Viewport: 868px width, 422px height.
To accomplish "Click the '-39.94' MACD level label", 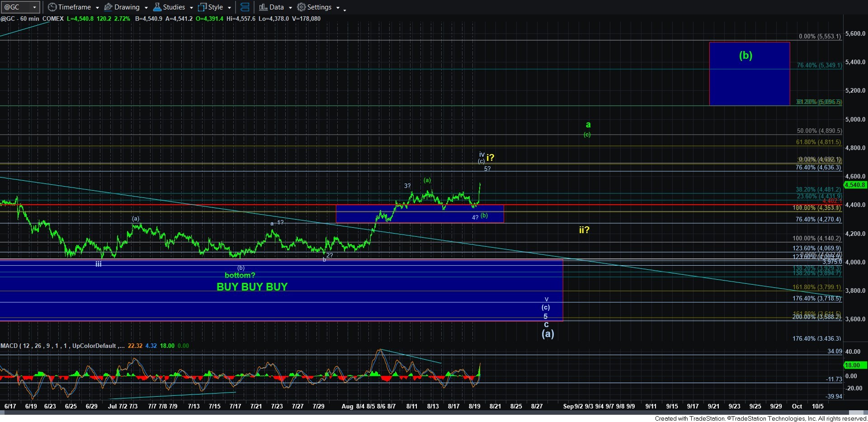I will coord(834,396).
